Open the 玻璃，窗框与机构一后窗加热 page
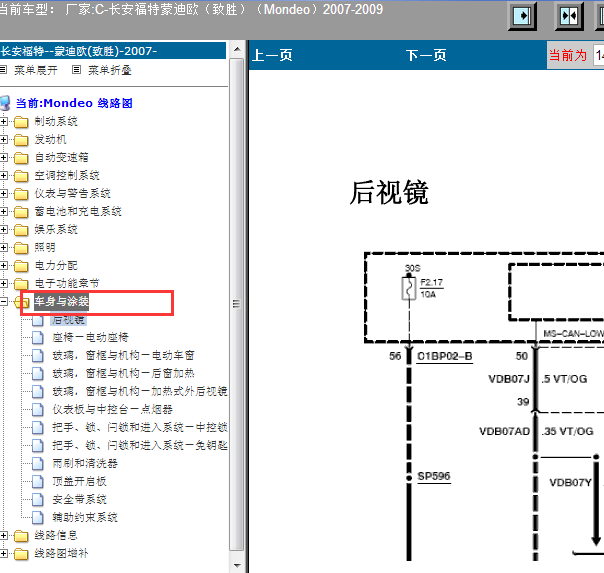Image resolution: width=604 pixels, height=573 pixels. click(123, 374)
